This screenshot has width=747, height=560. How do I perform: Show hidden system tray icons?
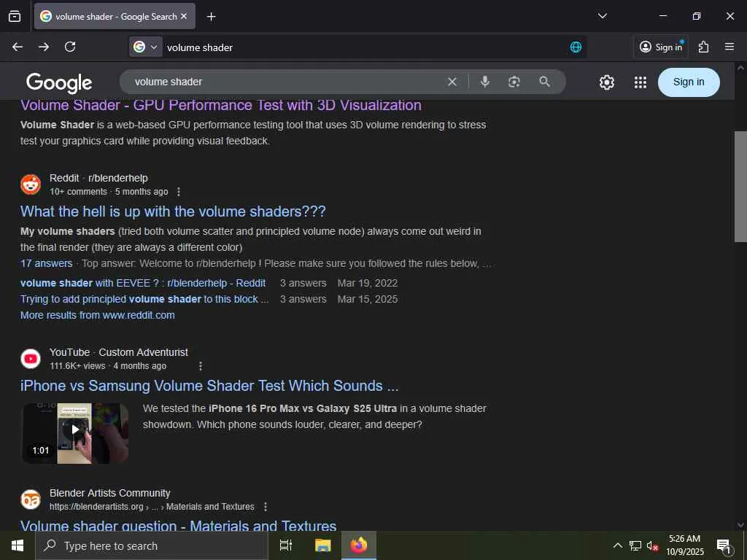click(x=617, y=545)
